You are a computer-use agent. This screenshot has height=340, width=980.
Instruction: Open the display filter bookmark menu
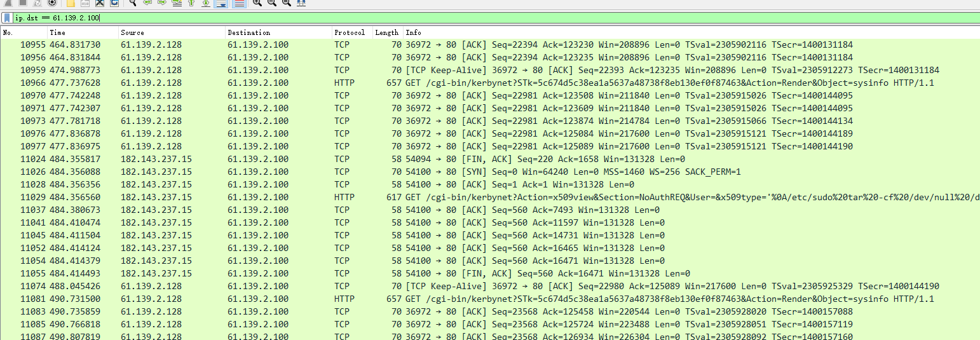coord(7,18)
